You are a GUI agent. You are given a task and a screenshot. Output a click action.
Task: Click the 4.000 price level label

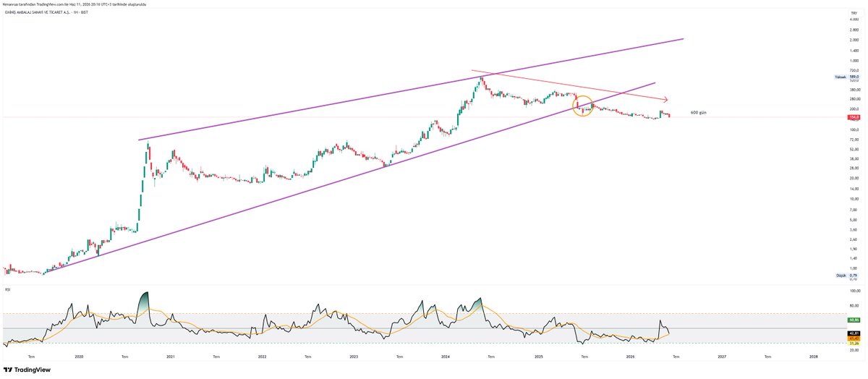(854, 20)
